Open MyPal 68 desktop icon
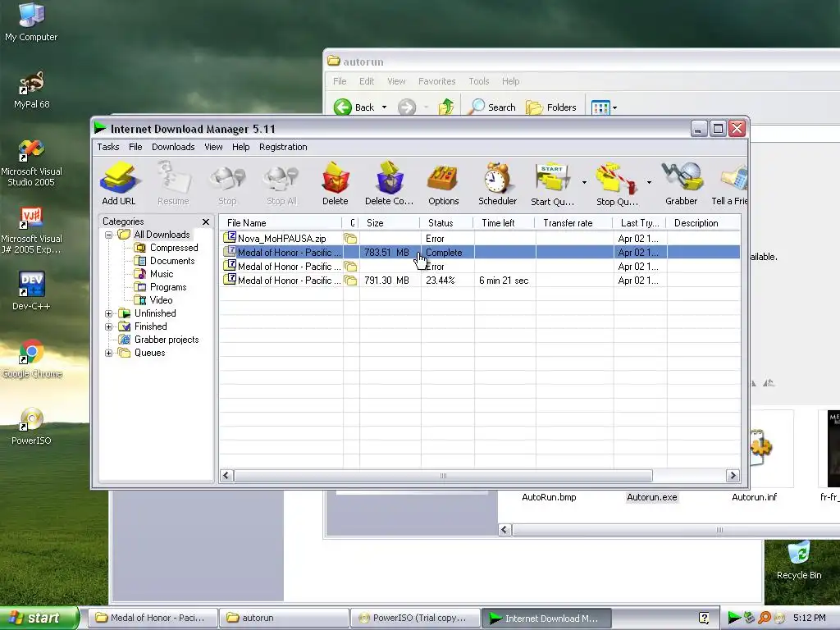This screenshot has width=840, height=630. point(31,90)
